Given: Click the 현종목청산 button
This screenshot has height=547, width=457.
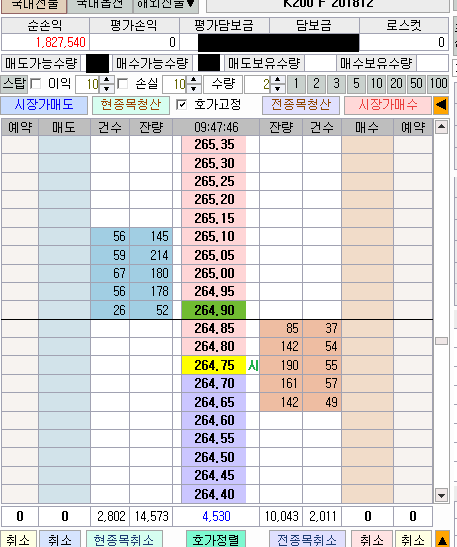Looking at the screenshot, I should pos(131,105).
